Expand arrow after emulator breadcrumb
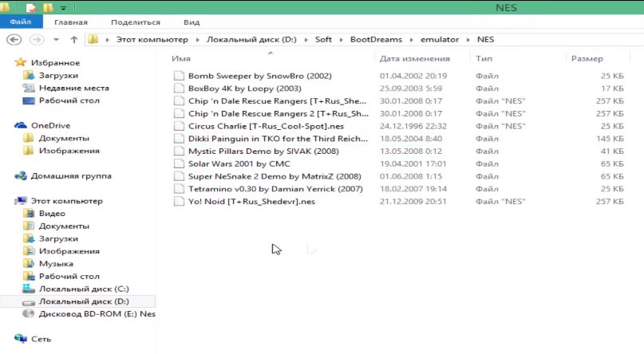Viewport: 644px width, 354px height. click(x=468, y=40)
